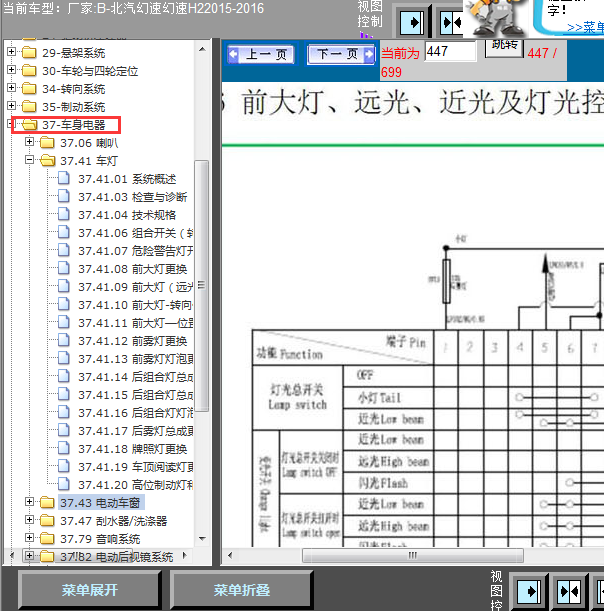Click the page icon beside 37.41.18 牌照灯更换

(64, 448)
